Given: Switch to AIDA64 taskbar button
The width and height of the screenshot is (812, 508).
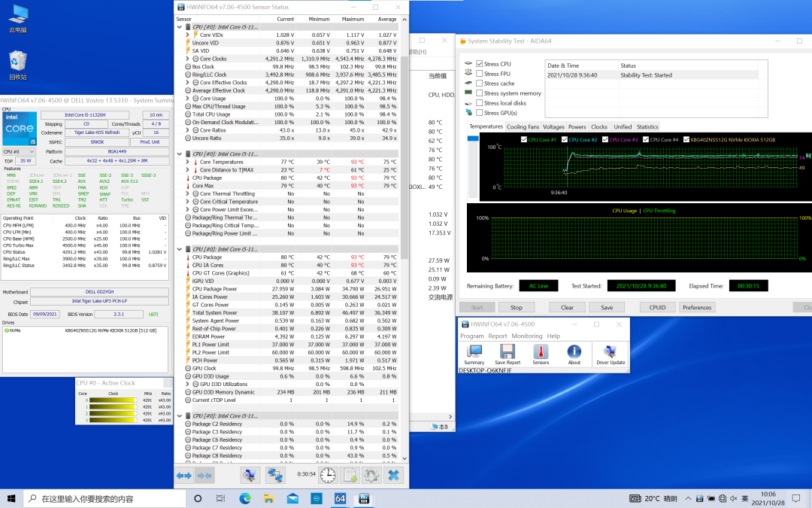Looking at the screenshot, I should (340, 499).
